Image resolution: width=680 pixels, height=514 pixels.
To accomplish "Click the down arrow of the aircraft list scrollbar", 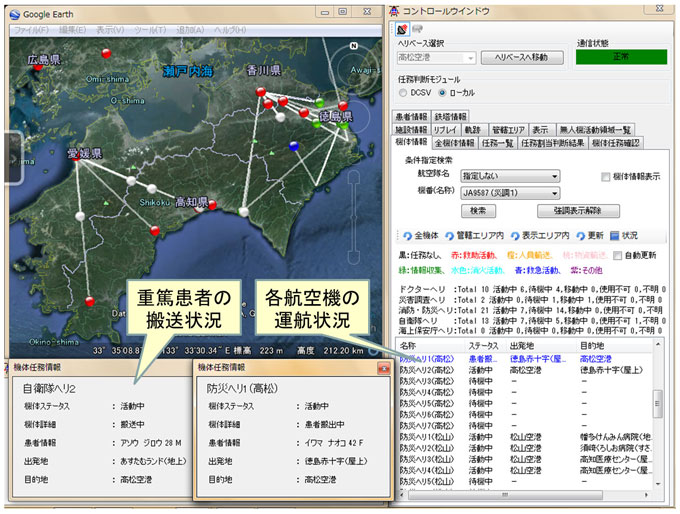I will (x=658, y=484).
